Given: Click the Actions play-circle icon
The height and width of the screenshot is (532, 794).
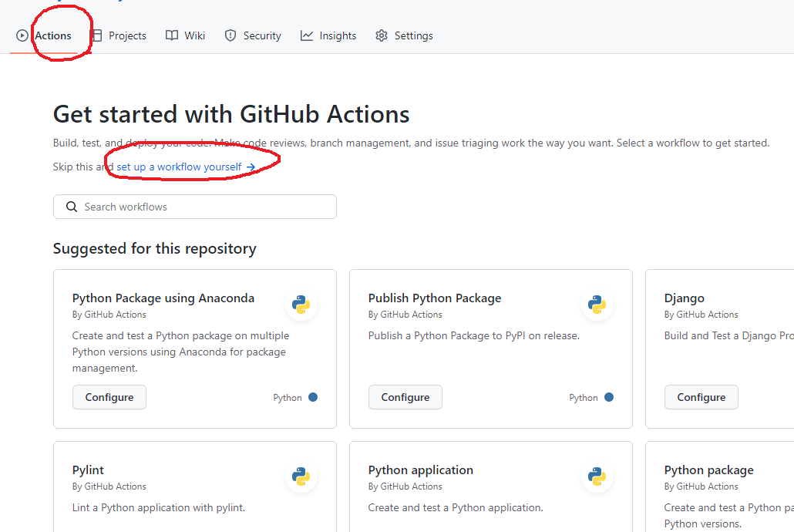Looking at the screenshot, I should (22, 35).
